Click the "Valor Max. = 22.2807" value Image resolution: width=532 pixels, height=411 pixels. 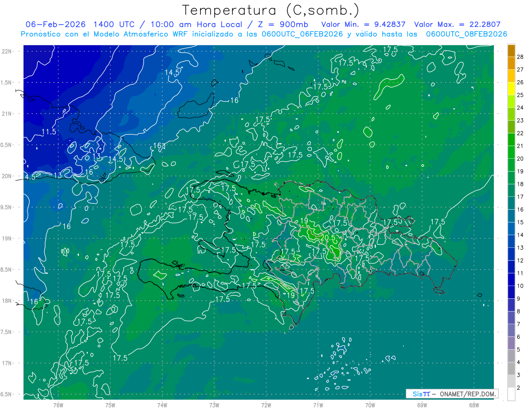point(457,24)
